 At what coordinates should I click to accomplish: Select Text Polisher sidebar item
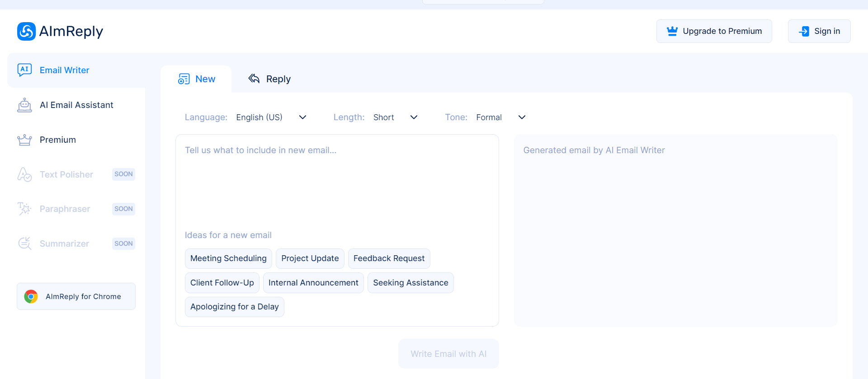[76, 174]
